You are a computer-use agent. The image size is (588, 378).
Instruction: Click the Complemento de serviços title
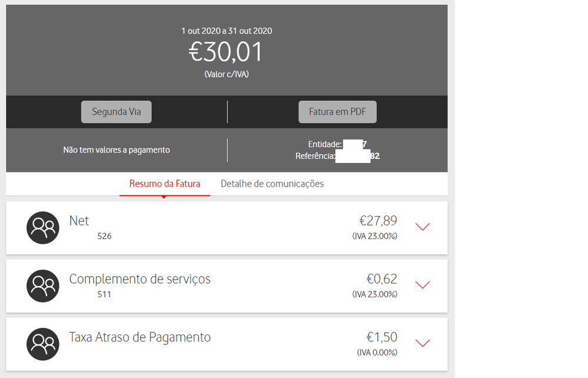point(139,279)
